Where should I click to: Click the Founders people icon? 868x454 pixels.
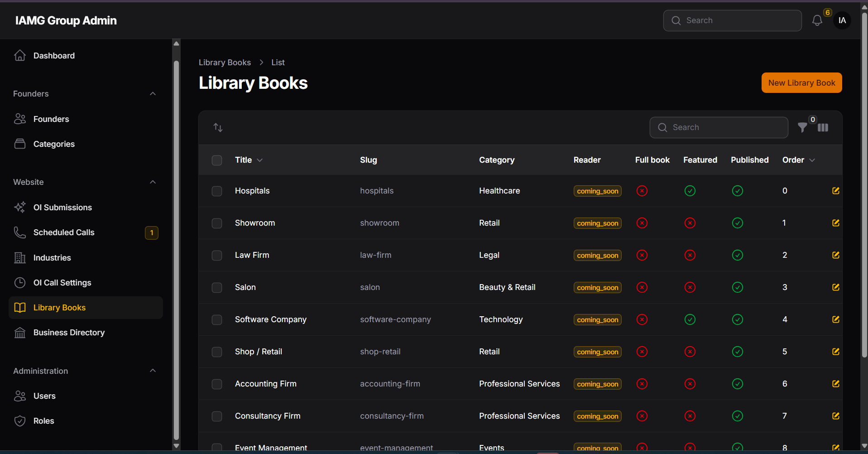(20, 119)
